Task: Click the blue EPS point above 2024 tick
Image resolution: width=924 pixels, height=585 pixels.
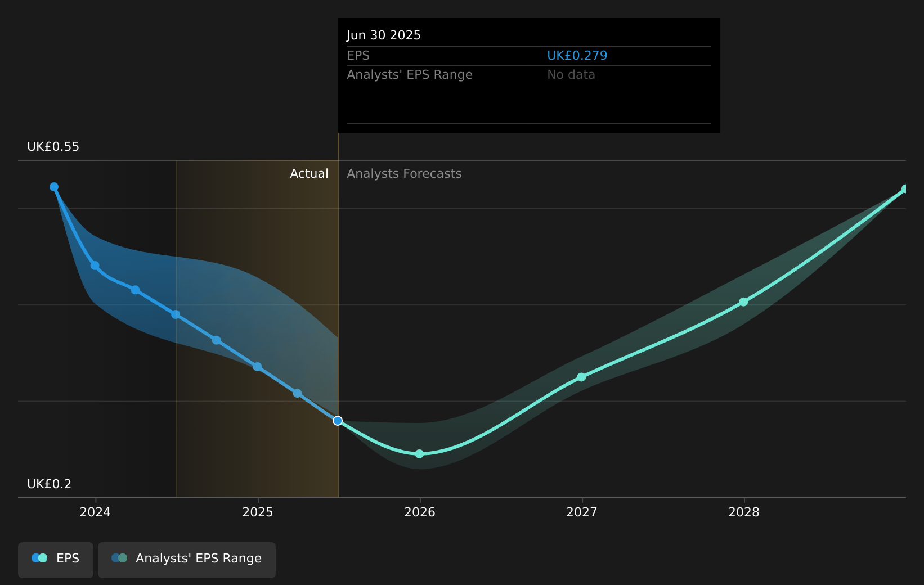Action: [x=95, y=265]
